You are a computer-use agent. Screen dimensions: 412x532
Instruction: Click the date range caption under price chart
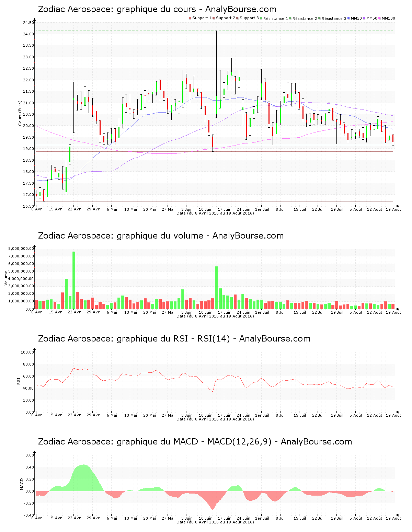pos(215,213)
